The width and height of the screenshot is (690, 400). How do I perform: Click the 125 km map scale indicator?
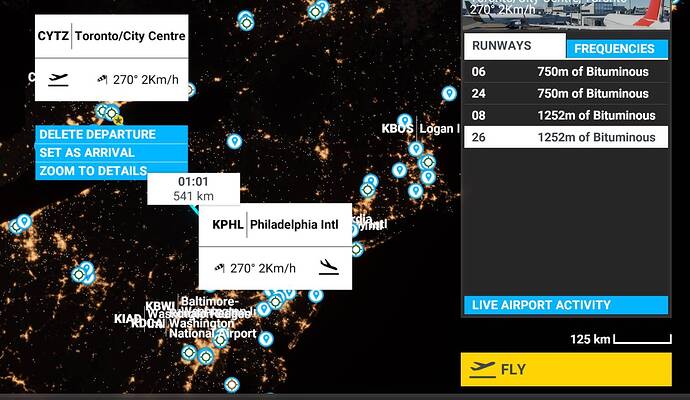620,339
